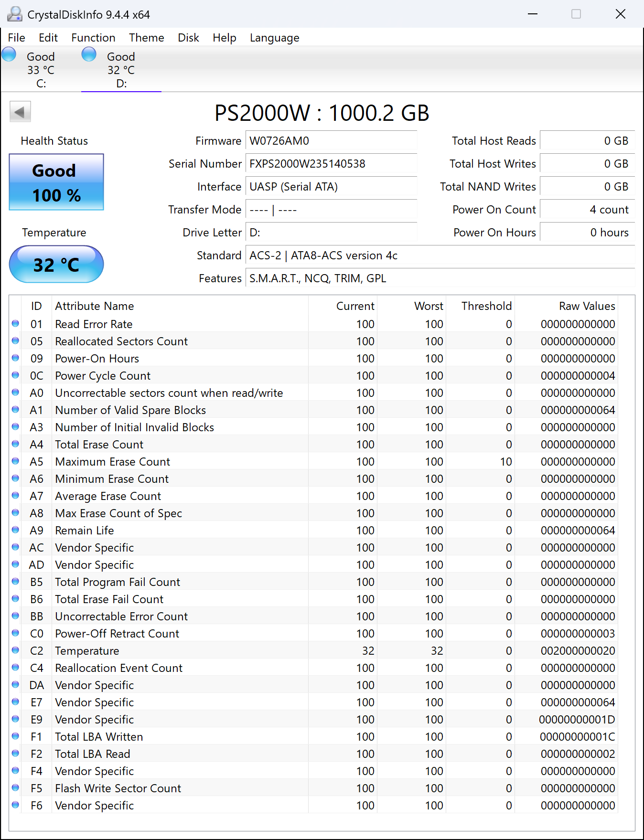Click the 32 °C temperature button
Screen dimensions: 644x840
56,264
